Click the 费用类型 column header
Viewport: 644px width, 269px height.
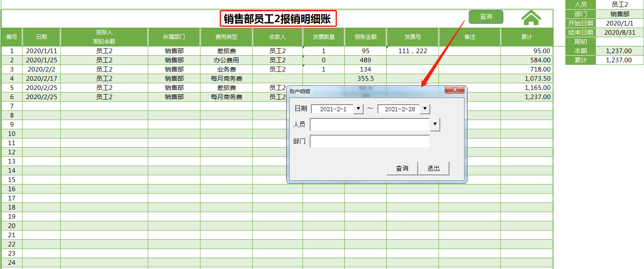[226, 37]
